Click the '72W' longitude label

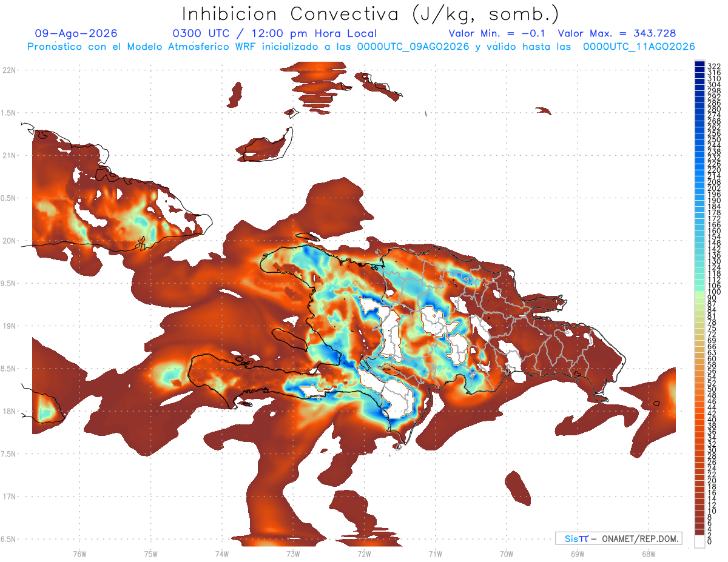364,554
